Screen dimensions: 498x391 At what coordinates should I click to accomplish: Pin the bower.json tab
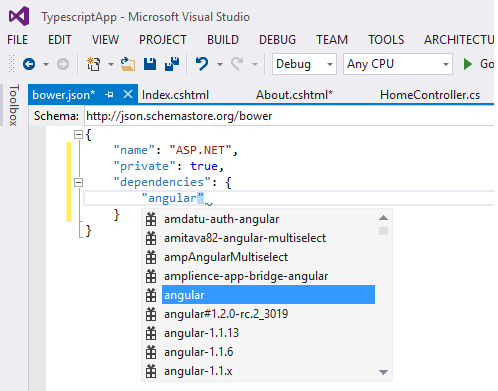pyautogui.click(x=109, y=95)
